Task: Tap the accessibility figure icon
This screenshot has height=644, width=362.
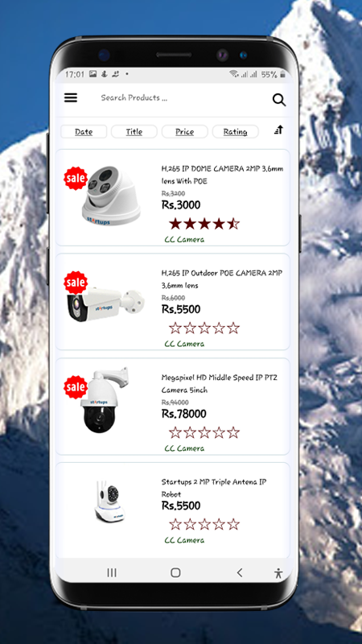Action: tap(278, 573)
